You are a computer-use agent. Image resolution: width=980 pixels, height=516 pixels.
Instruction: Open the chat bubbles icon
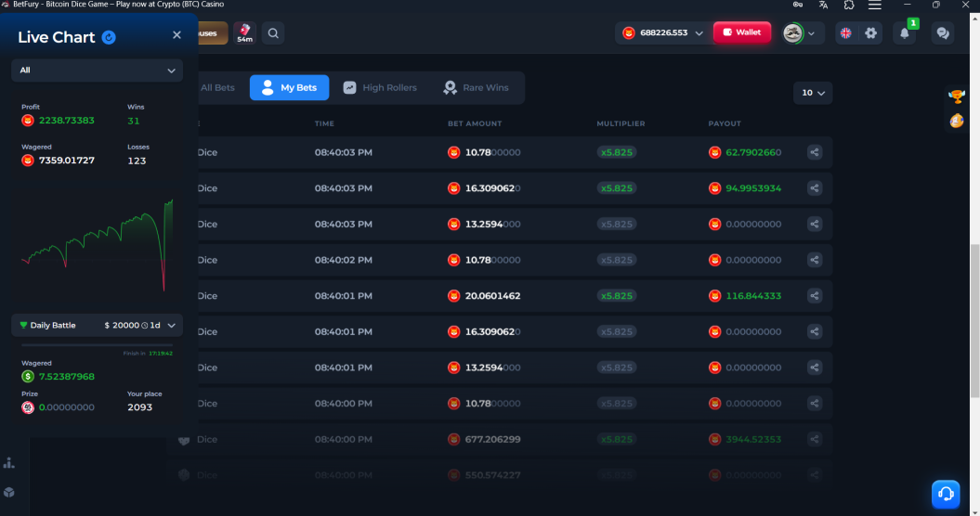[943, 33]
